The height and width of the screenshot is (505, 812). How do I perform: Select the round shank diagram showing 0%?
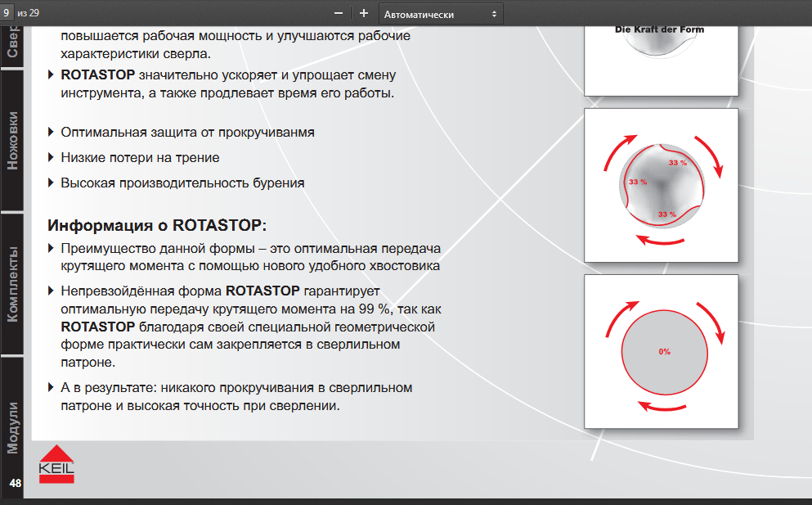pos(661,351)
